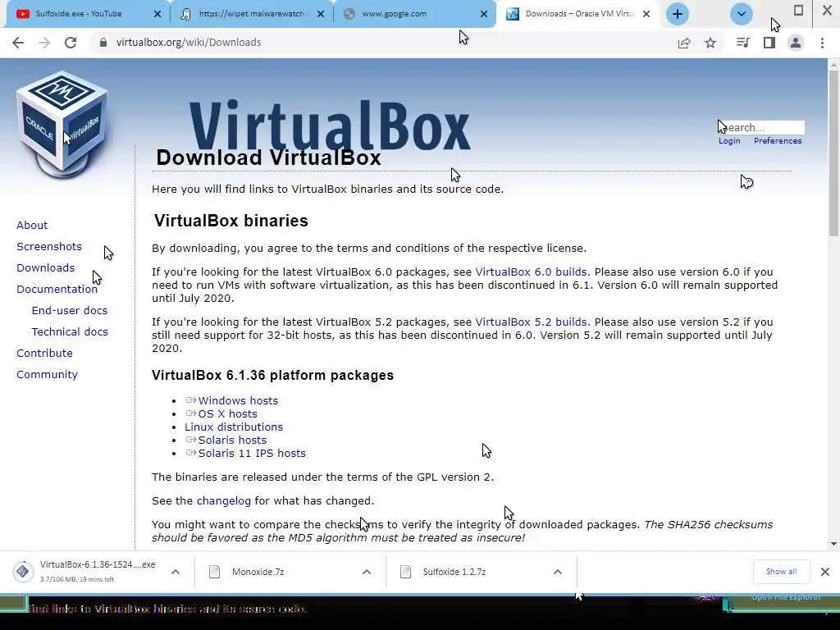Open End-user docs link
The width and height of the screenshot is (840, 630).
[x=70, y=311]
